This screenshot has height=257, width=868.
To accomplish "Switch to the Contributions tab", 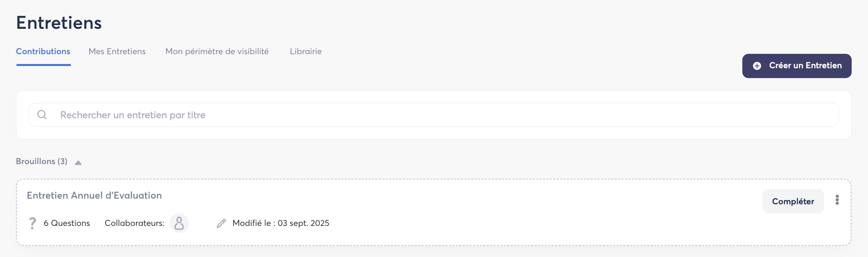I will [43, 52].
